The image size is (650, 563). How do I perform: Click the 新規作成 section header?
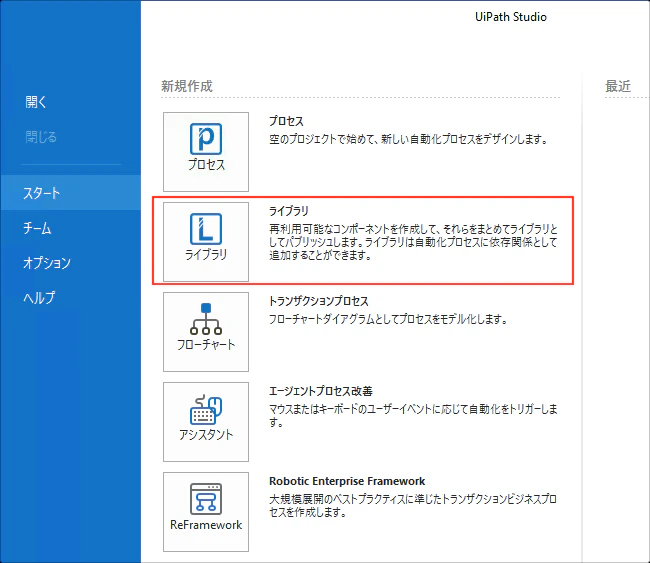tap(187, 86)
